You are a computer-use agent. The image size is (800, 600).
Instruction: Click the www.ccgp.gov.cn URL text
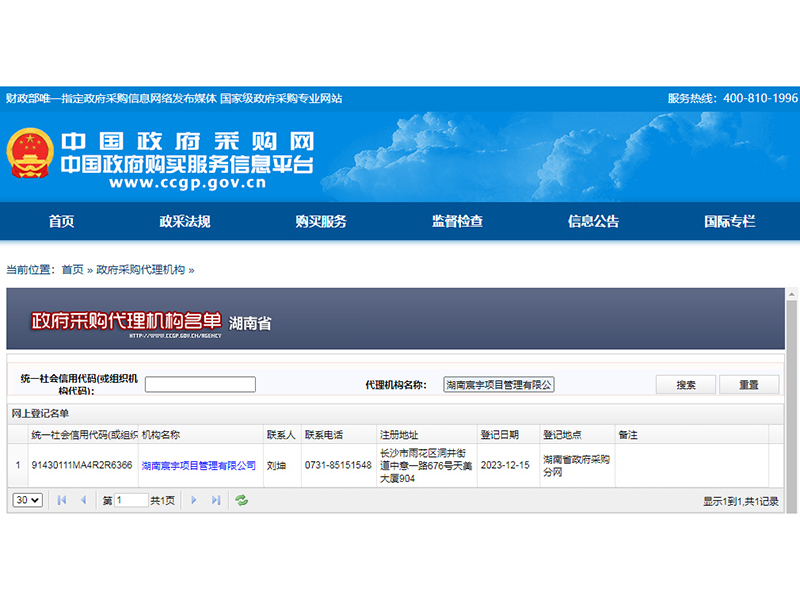[x=187, y=183]
